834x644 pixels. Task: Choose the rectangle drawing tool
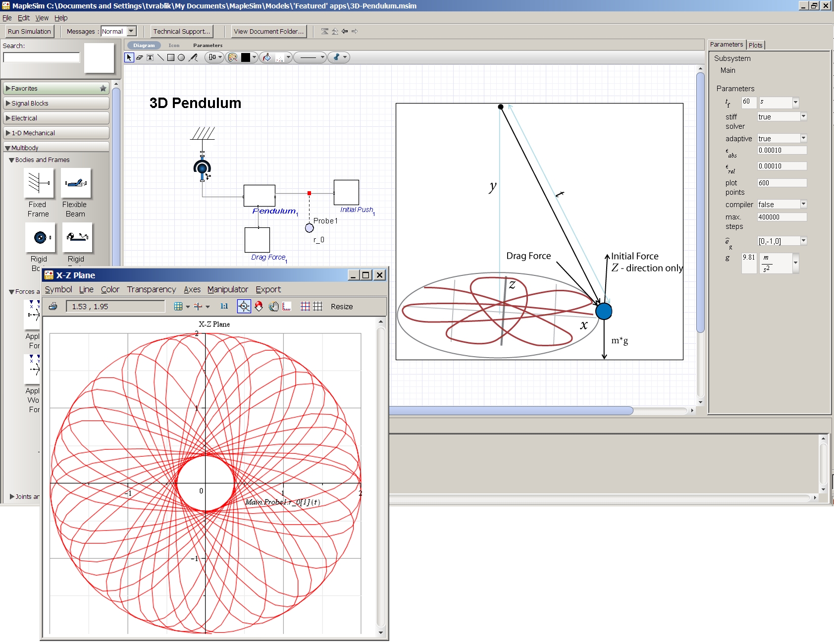click(171, 57)
